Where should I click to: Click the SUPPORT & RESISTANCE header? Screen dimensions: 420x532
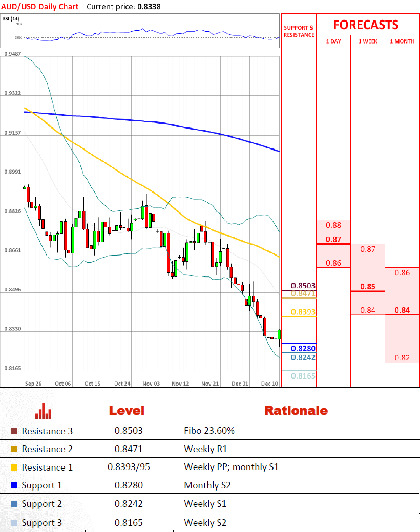tap(299, 31)
